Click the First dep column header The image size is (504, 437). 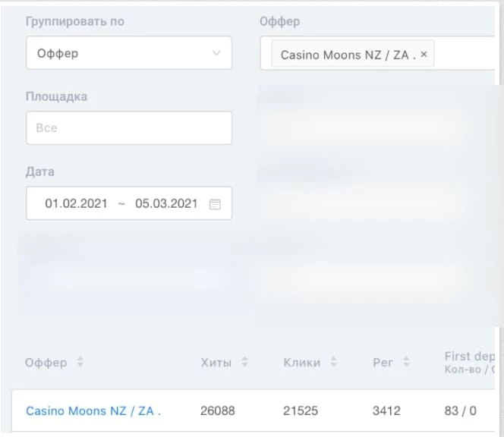[469, 363]
